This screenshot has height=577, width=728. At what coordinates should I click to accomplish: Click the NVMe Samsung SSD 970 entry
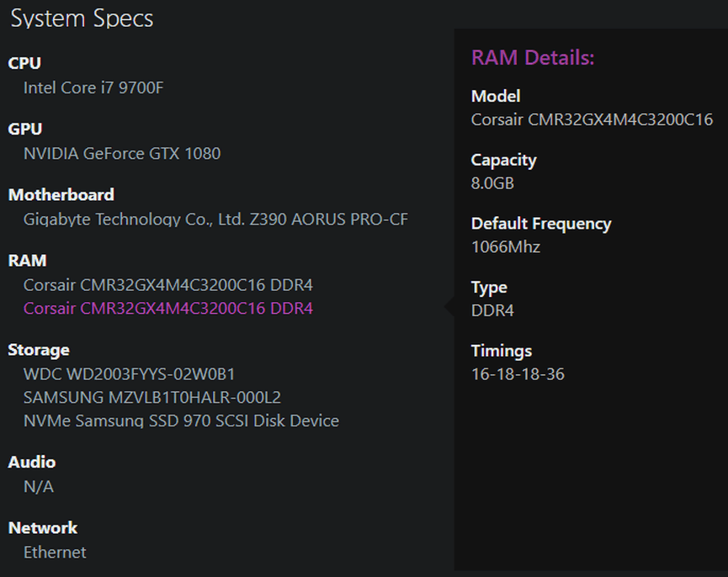coord(181,421)
